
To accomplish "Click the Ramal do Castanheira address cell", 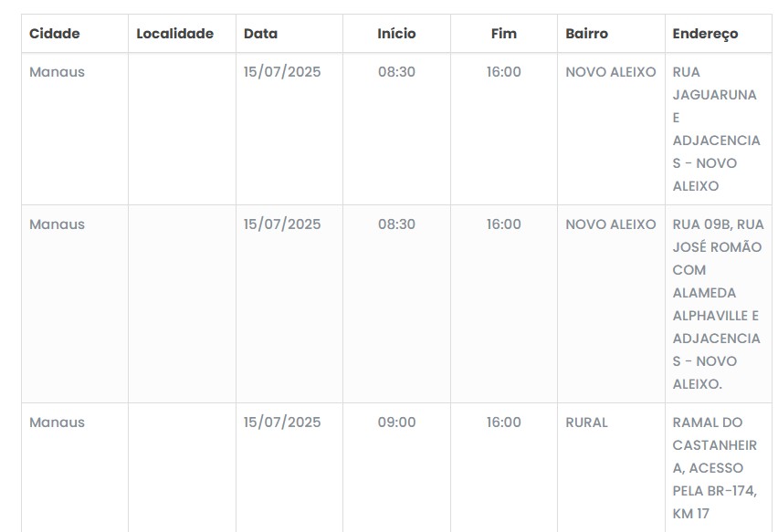I will [716, 468].
